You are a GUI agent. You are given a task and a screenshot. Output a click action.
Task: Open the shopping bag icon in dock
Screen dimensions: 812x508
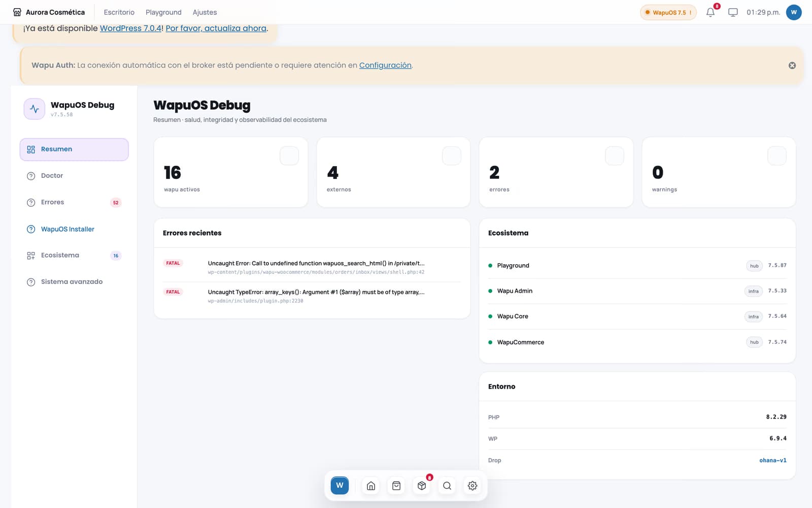point(396,486)
